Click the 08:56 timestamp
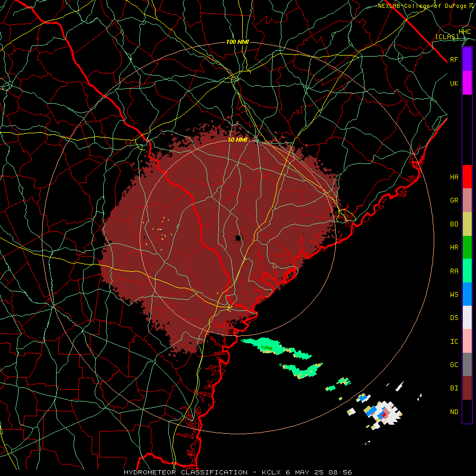476x476 pixels. (341, 472)
